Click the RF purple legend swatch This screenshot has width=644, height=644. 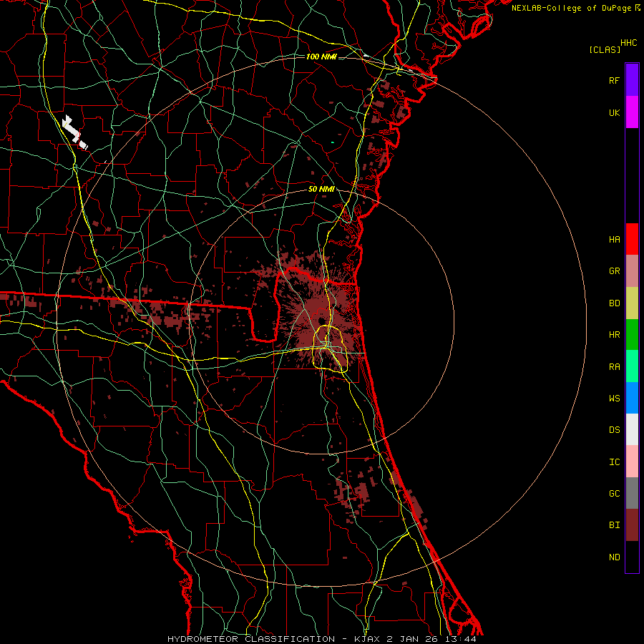(x=632, y=80)
